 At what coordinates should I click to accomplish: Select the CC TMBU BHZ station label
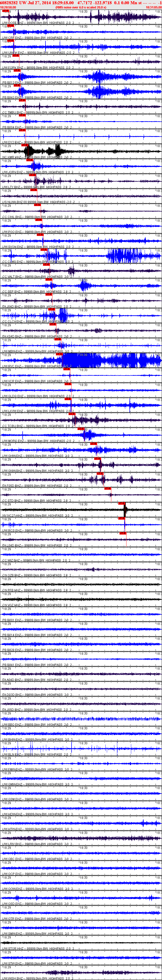click(x=38, y=113)
